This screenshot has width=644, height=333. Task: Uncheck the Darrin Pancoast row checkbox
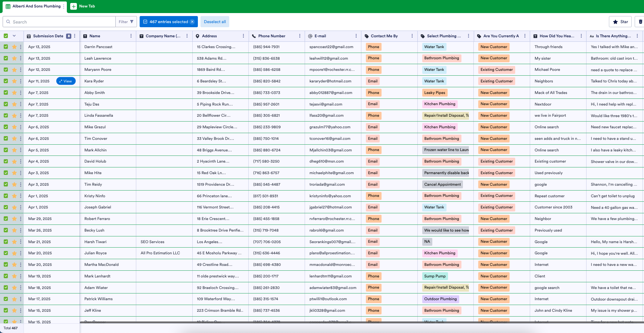6,47
